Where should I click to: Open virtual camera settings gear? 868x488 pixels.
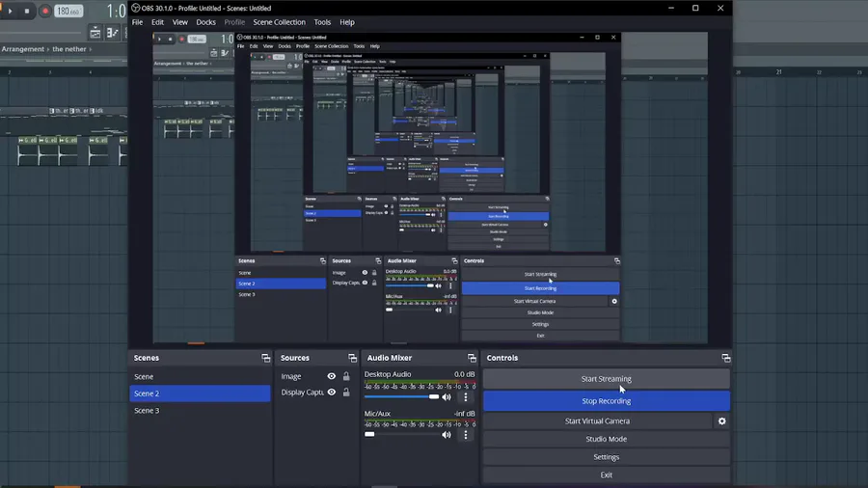click(x=721, y=421)
